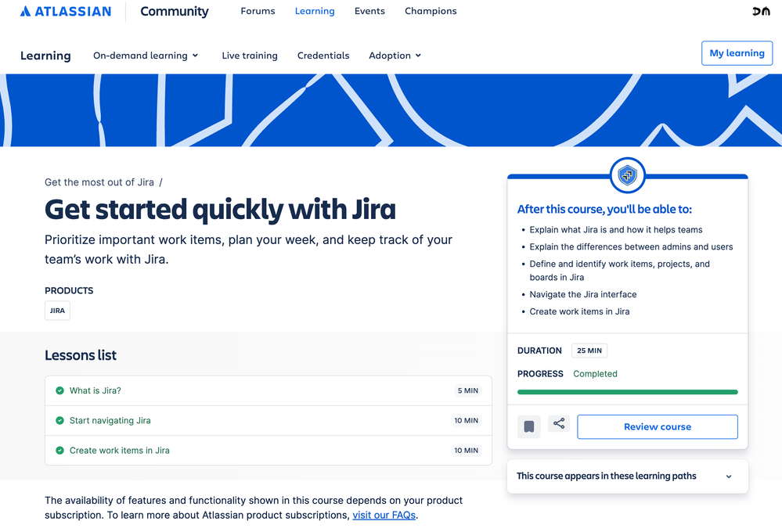The height and width of the screenshot is (532, 782).
Task: Click the My learning button
Action: click(737, 53)
